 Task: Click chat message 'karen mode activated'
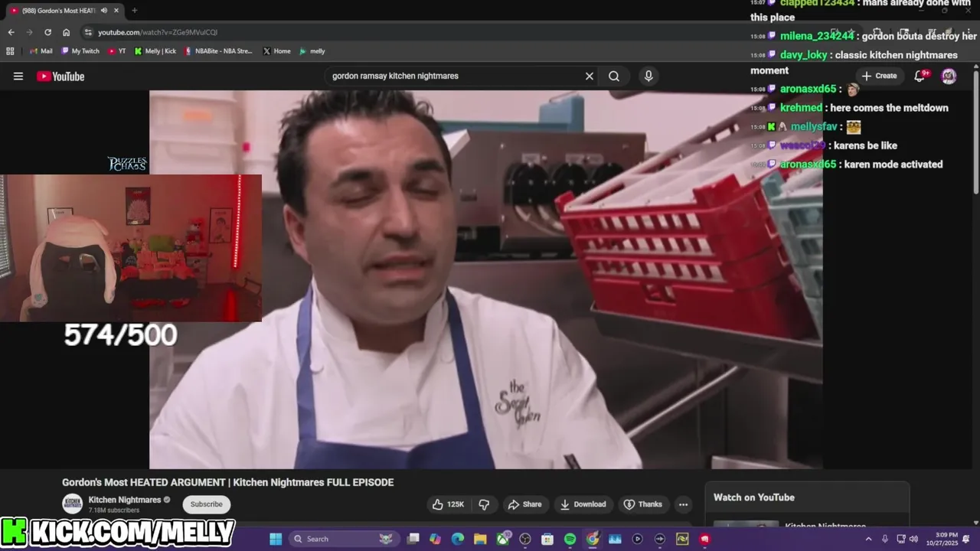(893, 165)
